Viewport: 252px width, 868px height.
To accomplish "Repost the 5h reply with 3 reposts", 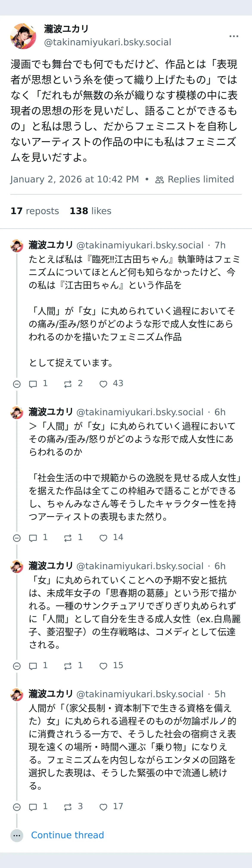I will 68,807.
